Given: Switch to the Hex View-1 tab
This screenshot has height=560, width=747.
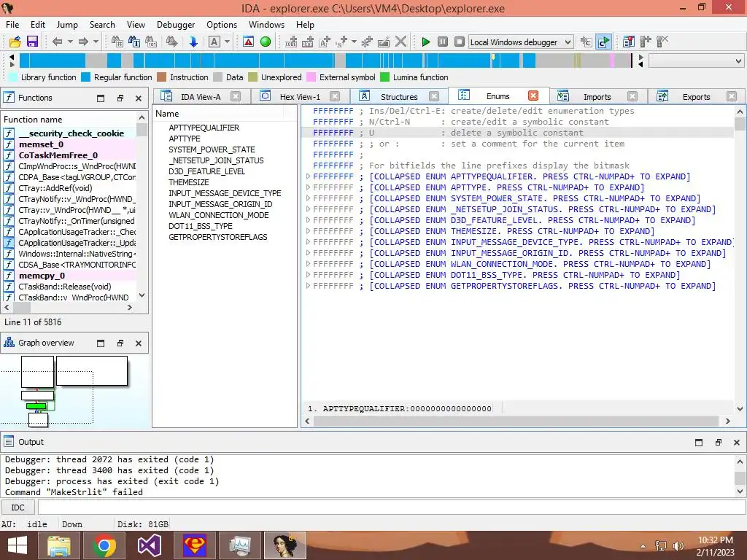Looking at the screenshot, I should 300,97.
